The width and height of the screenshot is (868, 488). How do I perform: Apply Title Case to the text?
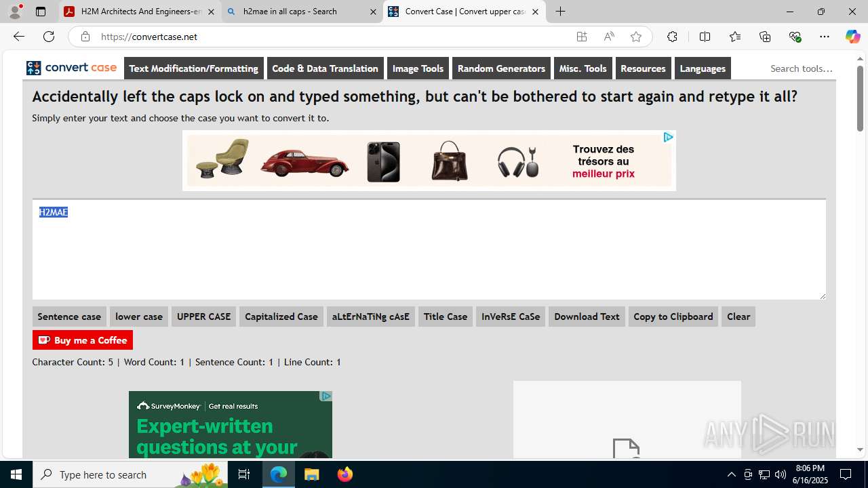pos(446,317)
